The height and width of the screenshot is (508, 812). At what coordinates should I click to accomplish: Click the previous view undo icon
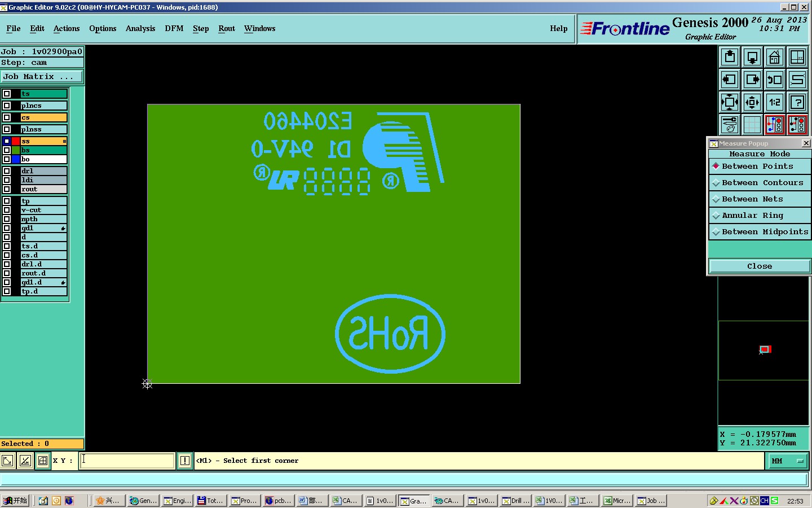coord(775,80)
